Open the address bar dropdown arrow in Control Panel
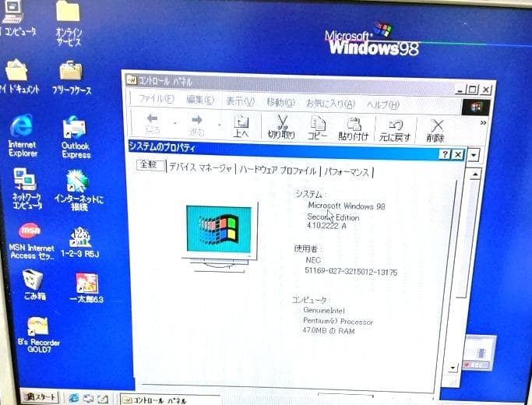532x405 pixels. 474,156
